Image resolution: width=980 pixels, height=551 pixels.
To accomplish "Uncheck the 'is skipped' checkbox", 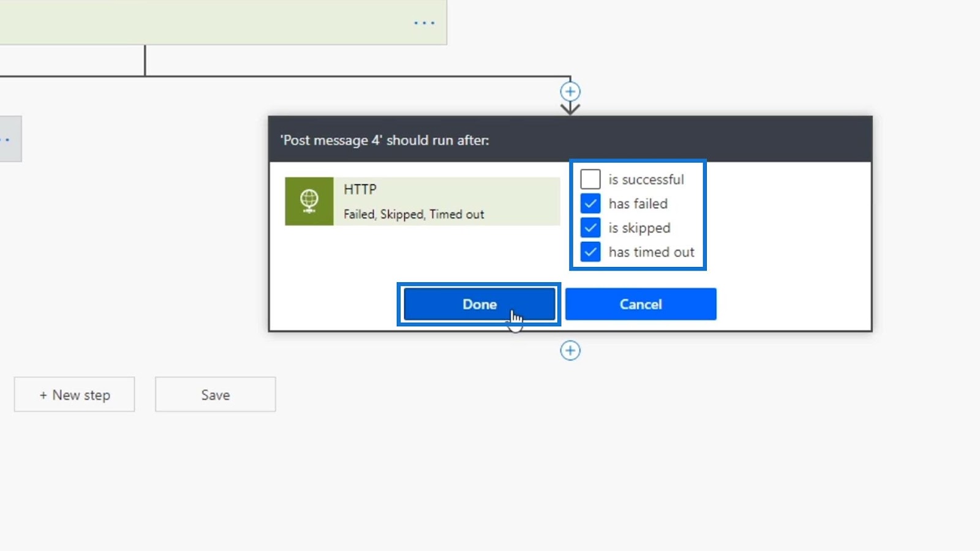I will click(590, 228).
